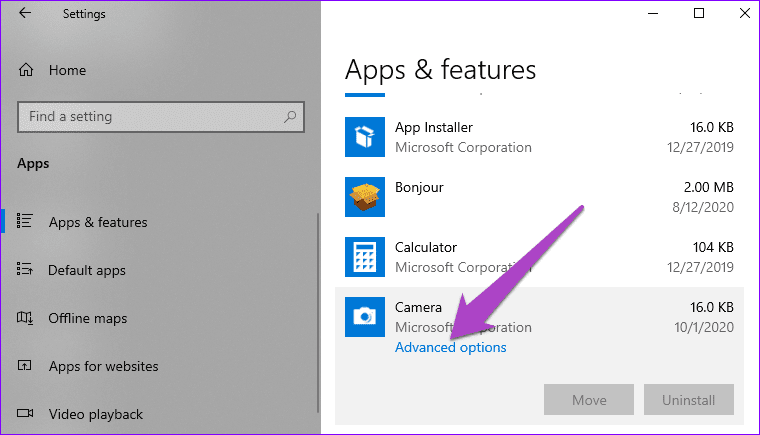Screen dimensions: 760x435
Task: Minimize the Settings window
Action: (x=653, y=14)
